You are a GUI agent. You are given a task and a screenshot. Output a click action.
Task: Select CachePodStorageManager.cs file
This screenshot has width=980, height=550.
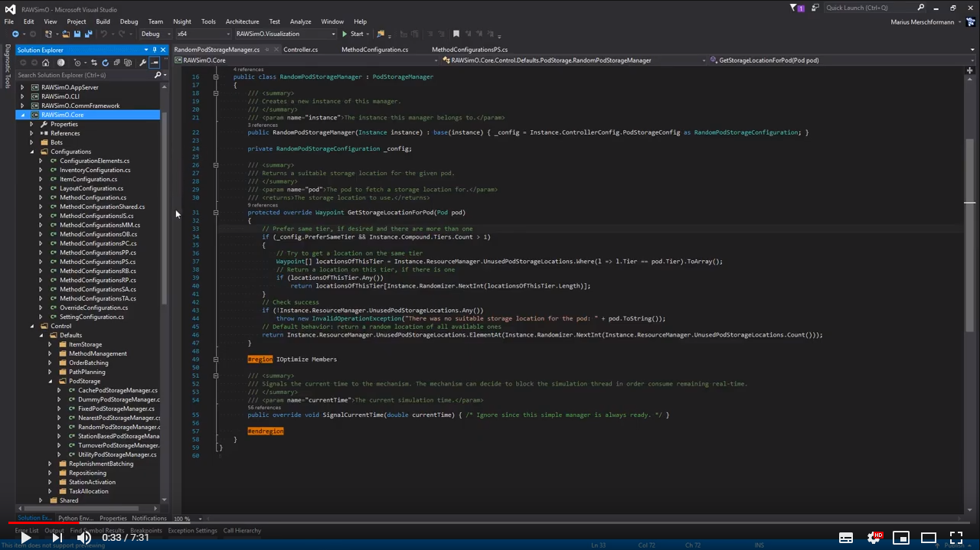pos(117,390)
